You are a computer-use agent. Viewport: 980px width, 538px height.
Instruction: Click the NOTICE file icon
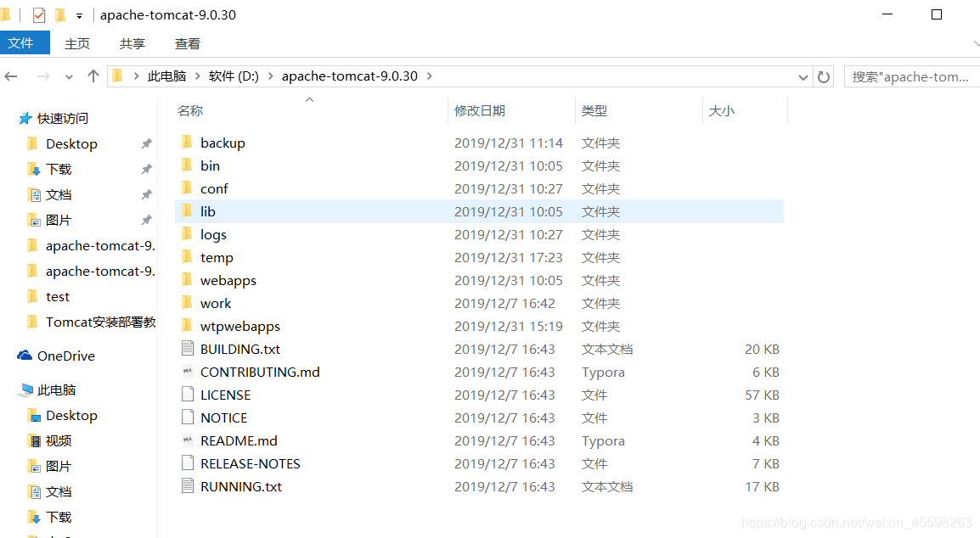pos(188,417)
